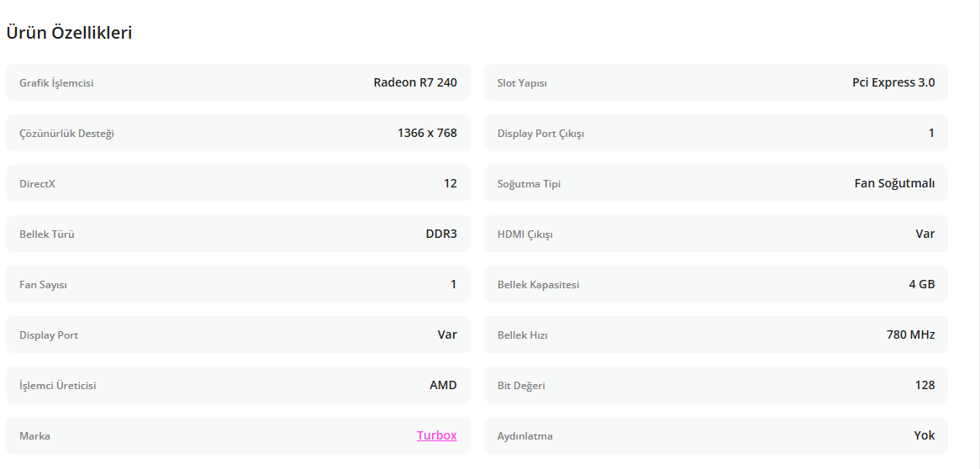
Task: Select the Slot Yapısı row label
Action: click(522, 83)
